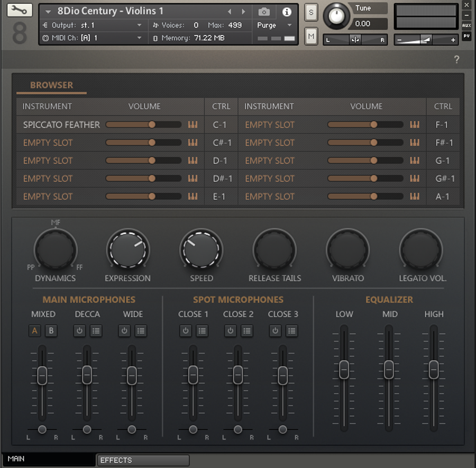Click the EXPRESSION knob
The width and height of the screenshot is (476, 468).
(128, 249)
